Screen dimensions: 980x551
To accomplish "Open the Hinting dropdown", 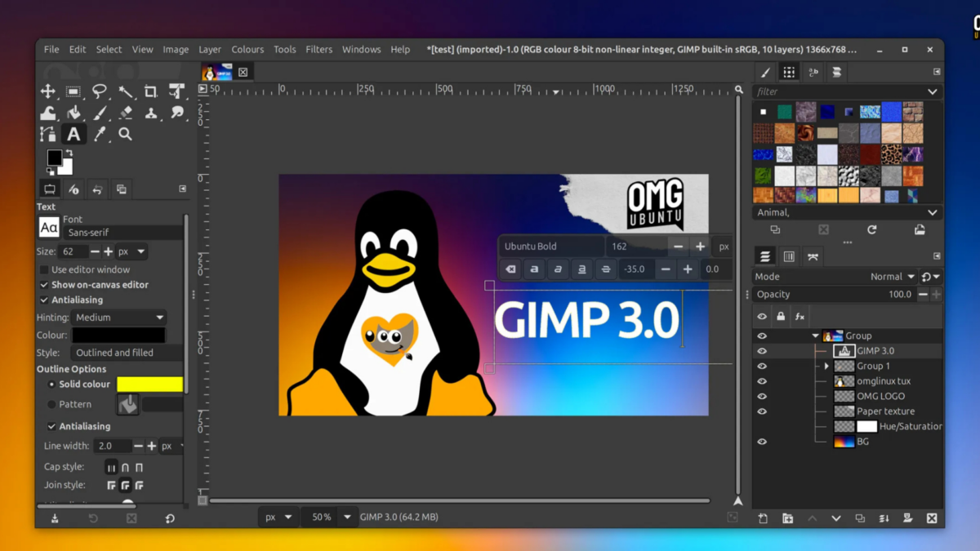I will tap(118, 318).
